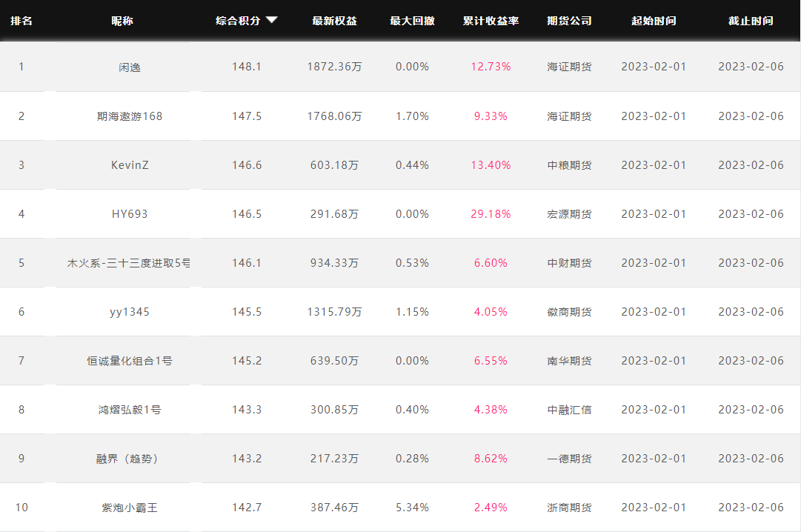Select the company 徽商期货
This screenshot has width=801, height=532.
[x=570, y=312]
